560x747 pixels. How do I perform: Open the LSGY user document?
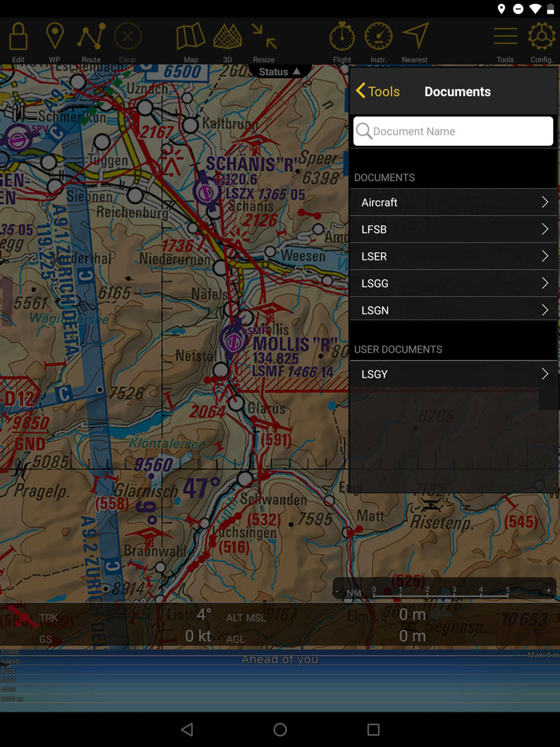coord(453,374)
